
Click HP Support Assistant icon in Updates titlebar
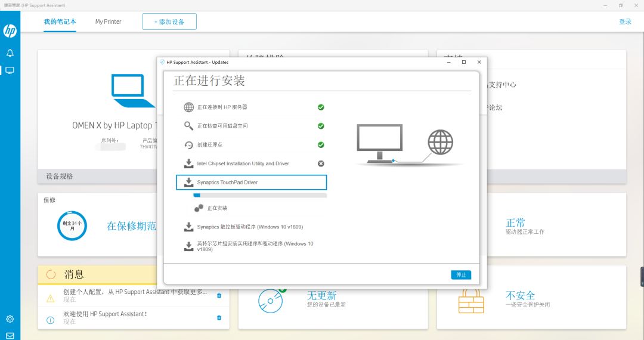pos(162,62)
